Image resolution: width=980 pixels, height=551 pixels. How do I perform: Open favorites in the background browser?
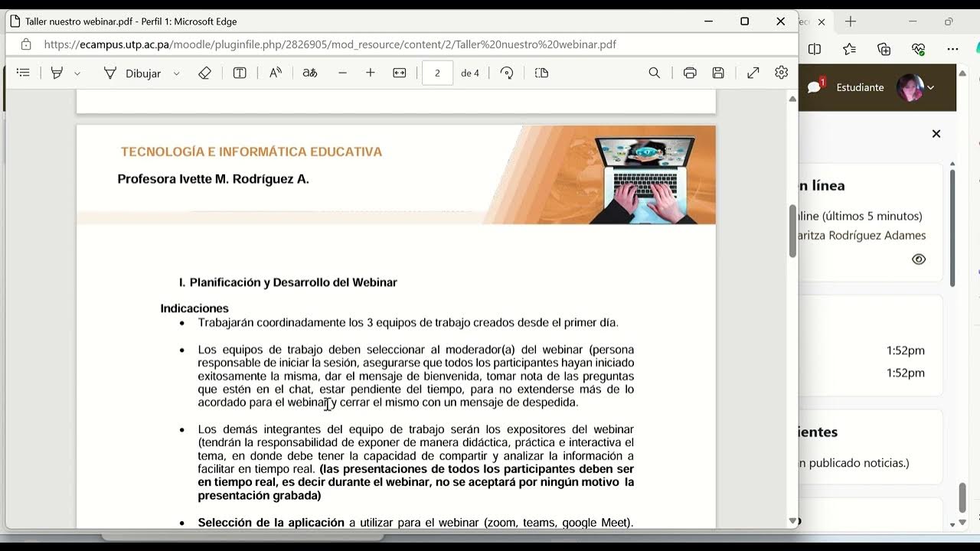click(849, 49)
